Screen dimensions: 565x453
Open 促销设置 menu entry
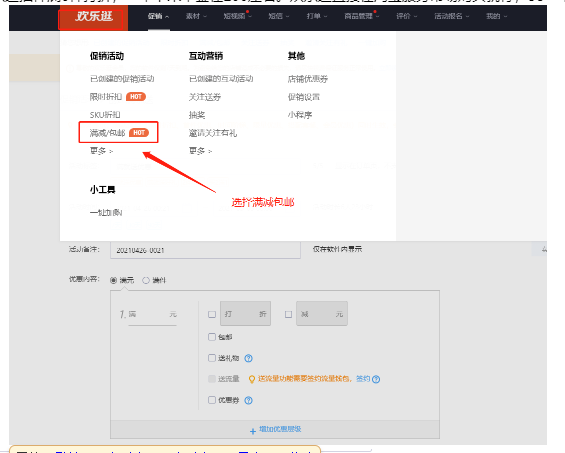point(303,97)
